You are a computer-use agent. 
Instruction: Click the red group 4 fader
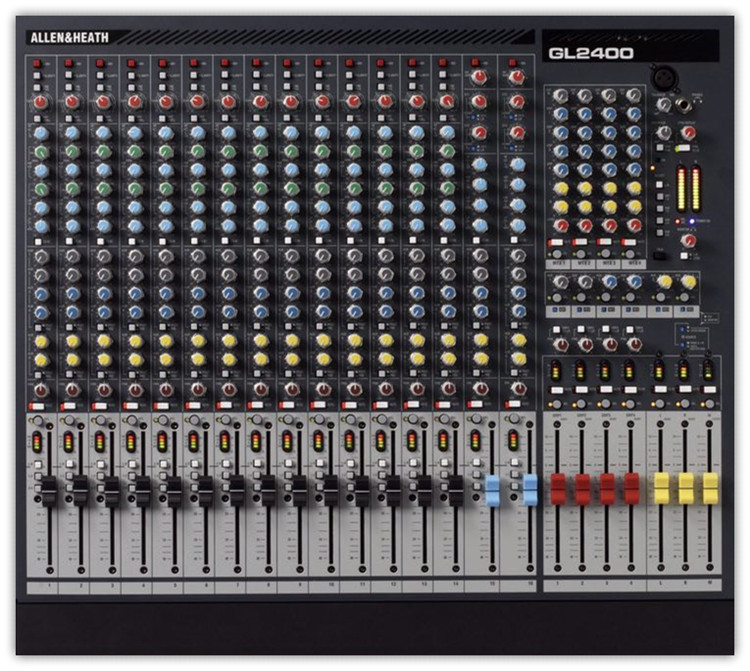(631, 489)
